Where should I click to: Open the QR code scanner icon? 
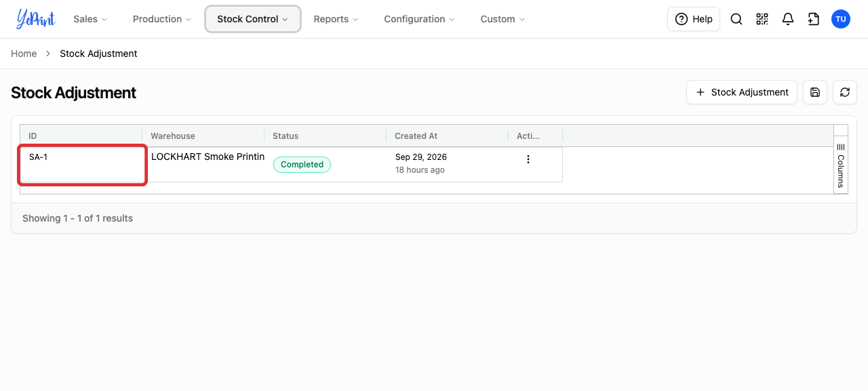coord(762,19)
